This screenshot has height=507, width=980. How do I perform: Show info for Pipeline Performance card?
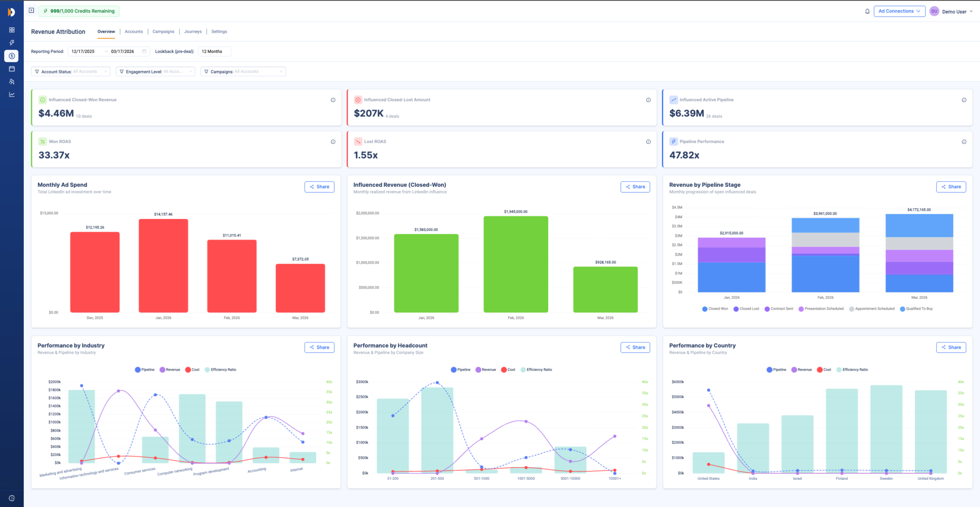964,142
